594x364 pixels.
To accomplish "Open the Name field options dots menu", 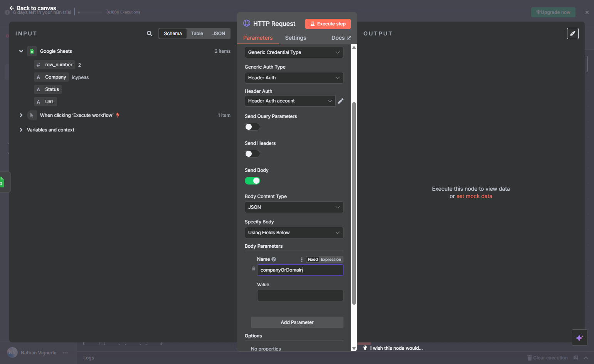I will pyautogui.click(x=301, y=260).
